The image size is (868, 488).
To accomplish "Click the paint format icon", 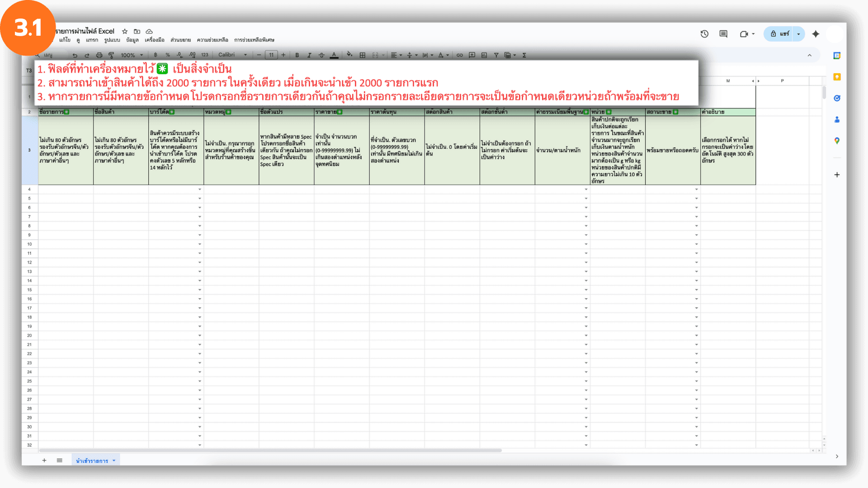I will [x=111, y=55].
